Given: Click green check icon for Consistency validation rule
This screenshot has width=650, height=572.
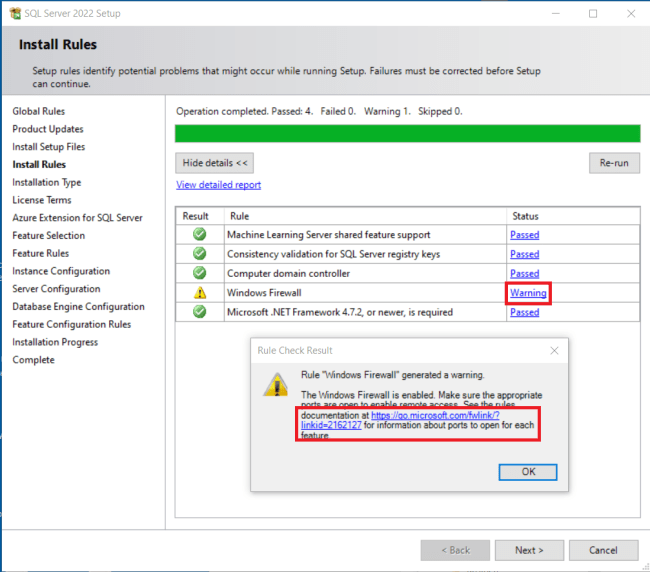Looking at the screenshot, I should tap(199, 253).
